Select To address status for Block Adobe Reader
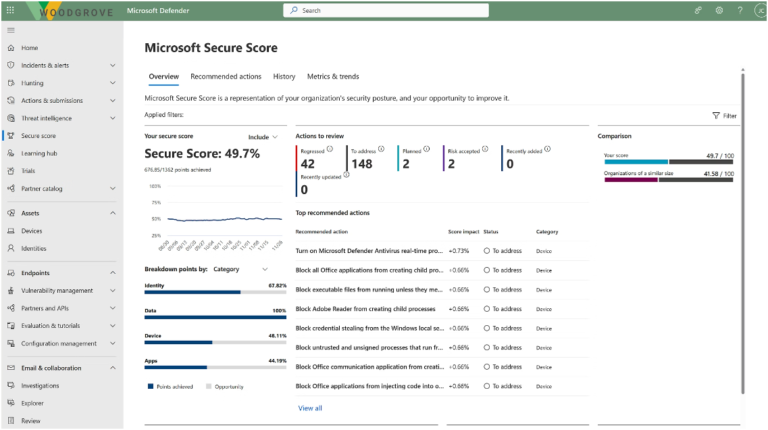The image size is (768, 430). pos(504,308)
